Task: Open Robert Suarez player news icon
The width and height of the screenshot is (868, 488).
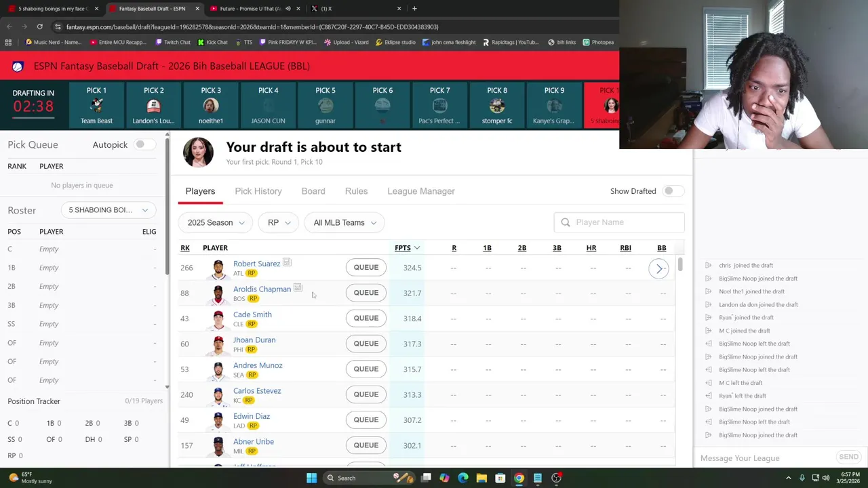Action: tap(287, 263)
